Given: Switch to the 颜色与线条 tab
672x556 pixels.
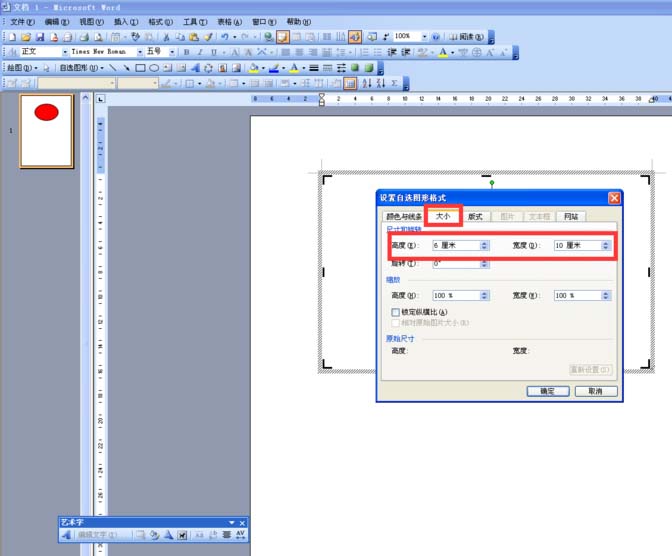Looking at the screenshot, I should pos(404,216).
